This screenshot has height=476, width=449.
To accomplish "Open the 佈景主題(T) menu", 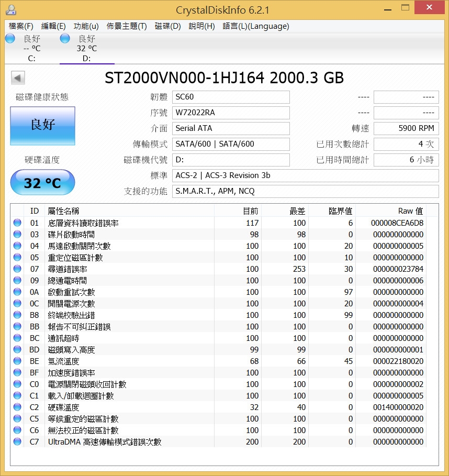I will [x=127, y=26].
